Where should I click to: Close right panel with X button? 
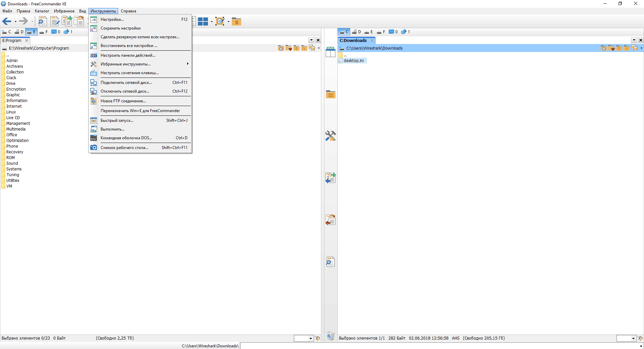tap(641, 40)
